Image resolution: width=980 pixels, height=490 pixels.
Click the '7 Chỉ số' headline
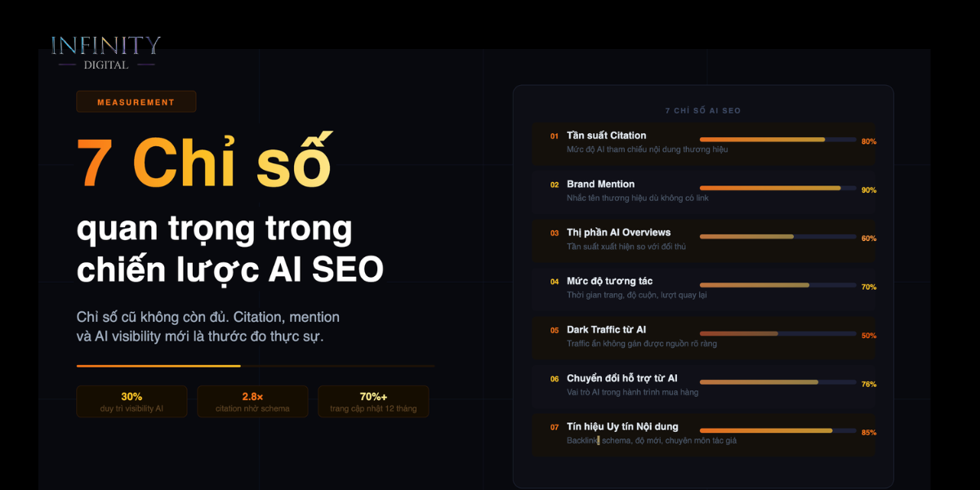coord(204,160)
